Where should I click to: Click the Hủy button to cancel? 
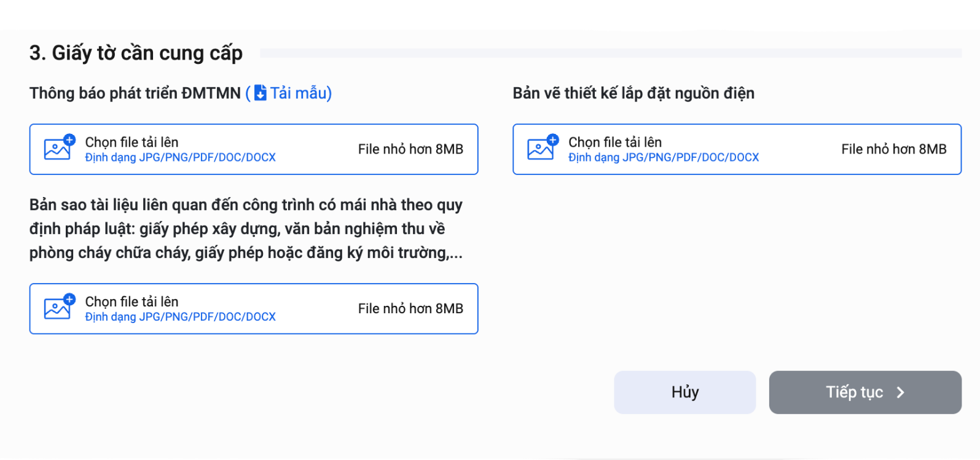(684, 392)
